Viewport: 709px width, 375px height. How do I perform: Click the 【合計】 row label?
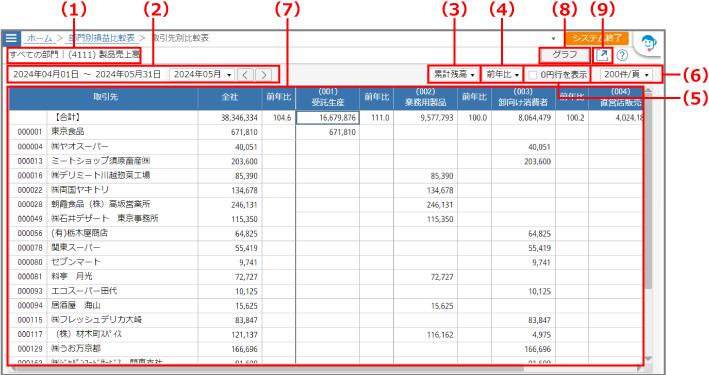coord(68,118)
